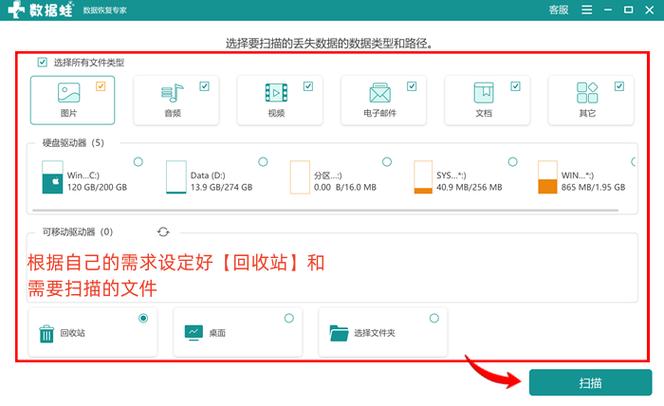
Task: Click the 回收站 recycle bin icon
Action: tap(46, 334)
